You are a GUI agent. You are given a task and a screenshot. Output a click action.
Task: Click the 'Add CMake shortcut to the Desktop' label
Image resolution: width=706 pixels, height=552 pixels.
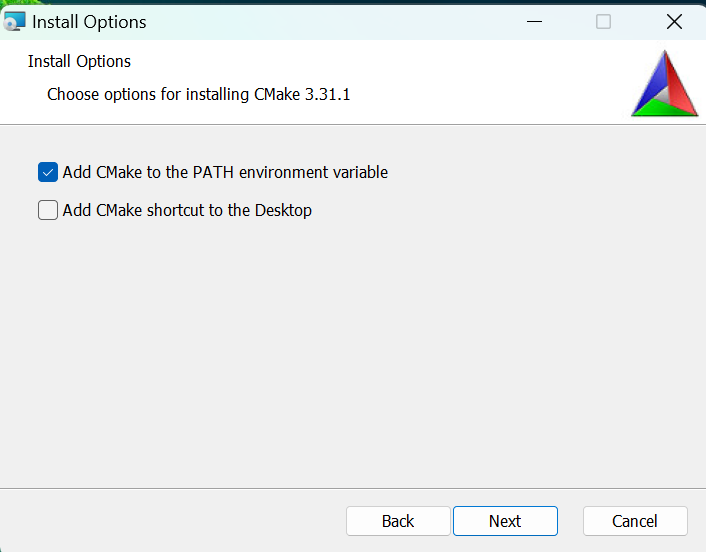187,210
